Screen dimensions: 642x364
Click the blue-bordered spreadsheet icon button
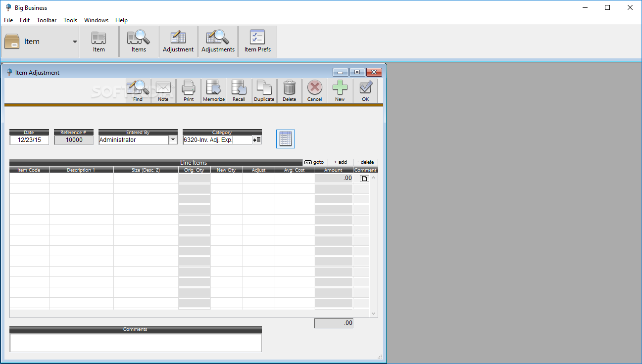(286, 139)
